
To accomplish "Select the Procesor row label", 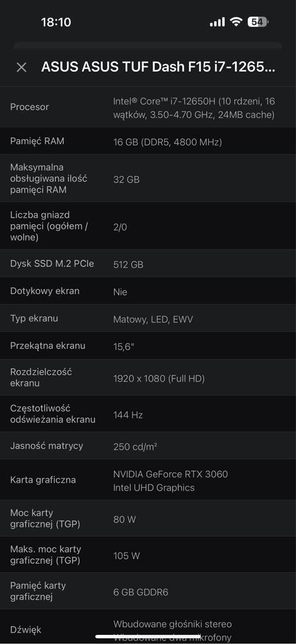I will tap(30, 107).
